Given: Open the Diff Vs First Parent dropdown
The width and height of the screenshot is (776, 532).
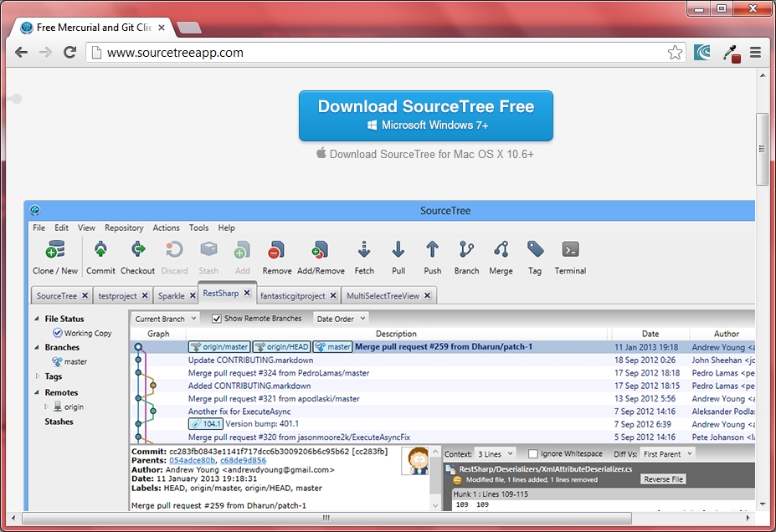Looking at the screenshot, I should pyautogui.click(x=666, y=453).
